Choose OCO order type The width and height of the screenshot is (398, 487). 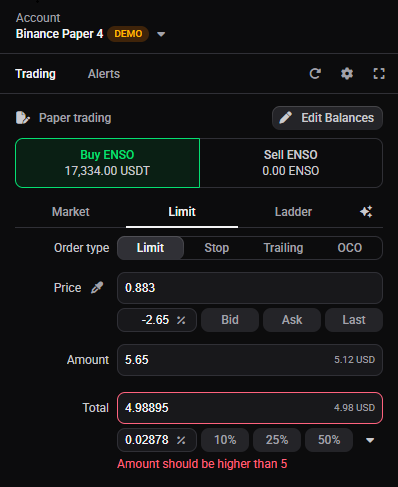349,248
